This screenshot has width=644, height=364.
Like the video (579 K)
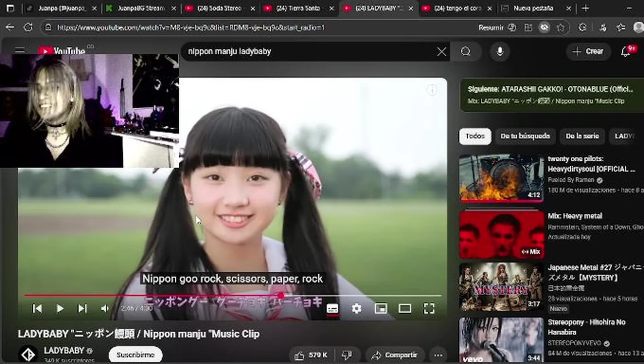[x=311, y=355]
